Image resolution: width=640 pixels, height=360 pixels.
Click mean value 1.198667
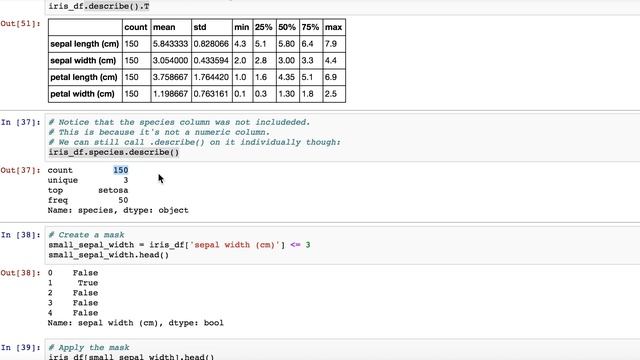point(171,94)
